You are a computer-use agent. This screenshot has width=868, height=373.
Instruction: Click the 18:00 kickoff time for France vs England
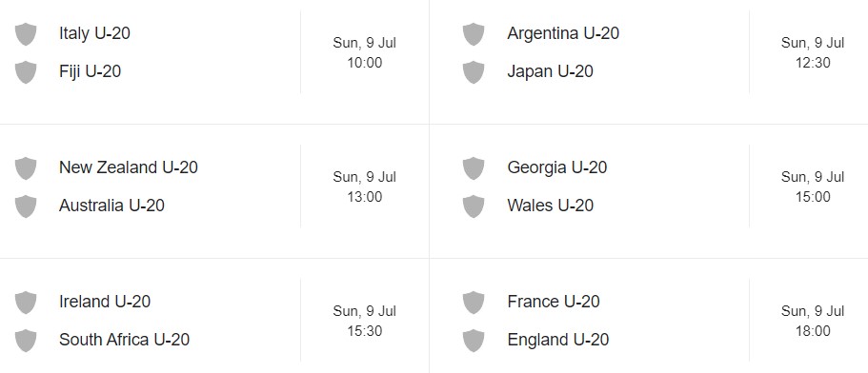pos(813,331)
